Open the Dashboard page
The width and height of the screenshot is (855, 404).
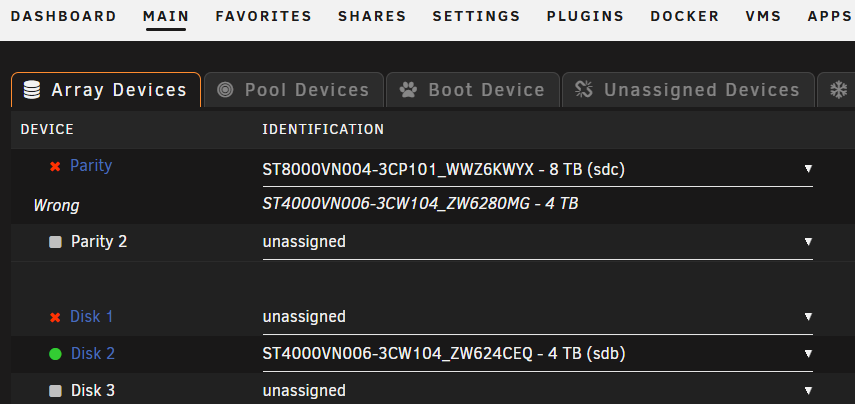point(64,16)
